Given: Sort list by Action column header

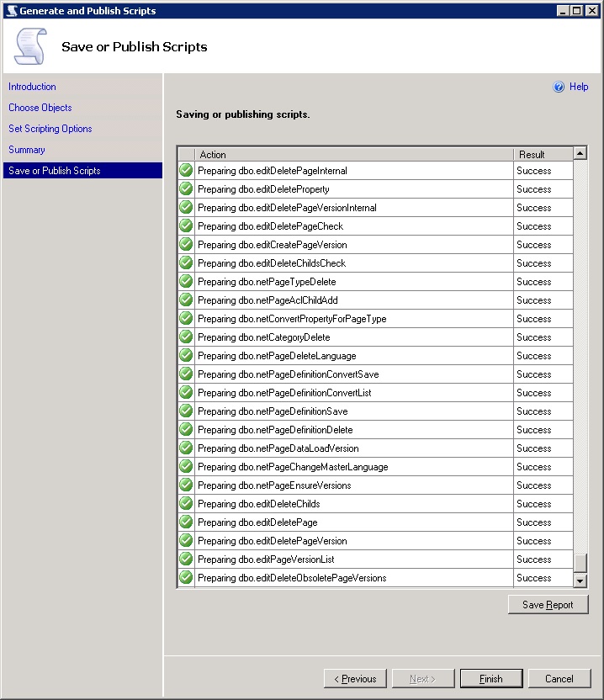Looking at the screenshot, I should coord(353,154).
